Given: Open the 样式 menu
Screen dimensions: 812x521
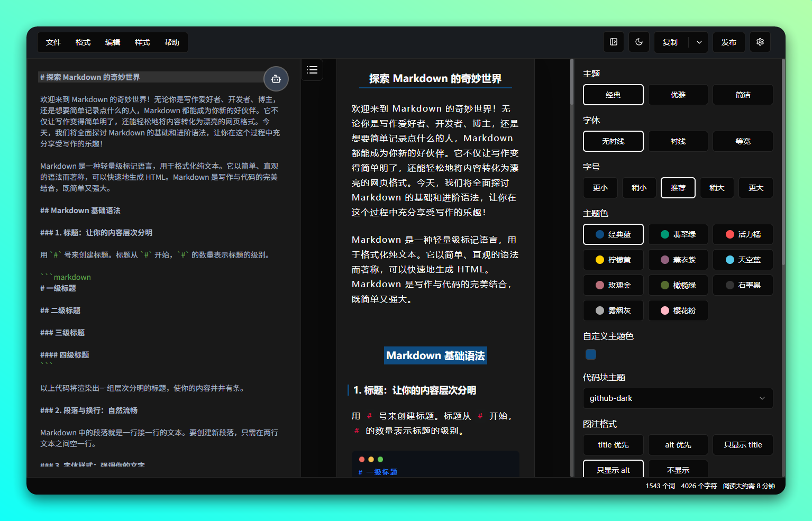Looking at the screenshot, I should click(x=142, y=42).
